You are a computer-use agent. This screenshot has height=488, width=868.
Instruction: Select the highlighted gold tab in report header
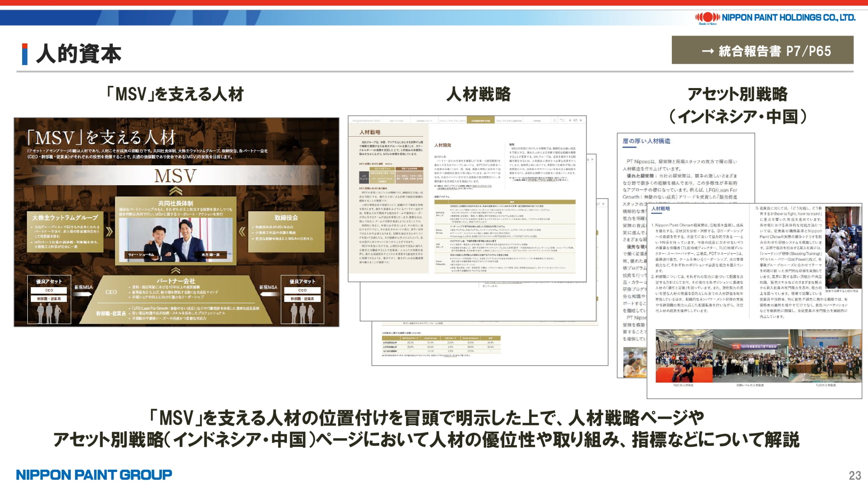480,121
